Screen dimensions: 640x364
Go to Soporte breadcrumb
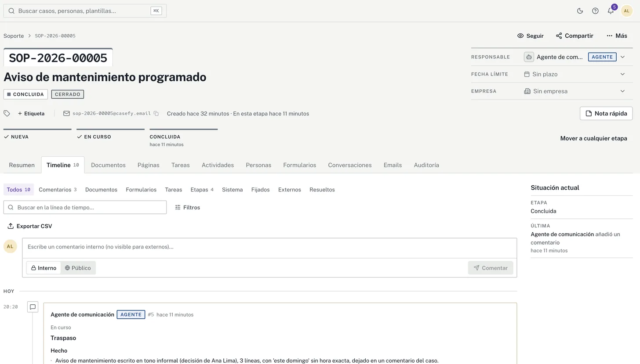click(14, 36)
